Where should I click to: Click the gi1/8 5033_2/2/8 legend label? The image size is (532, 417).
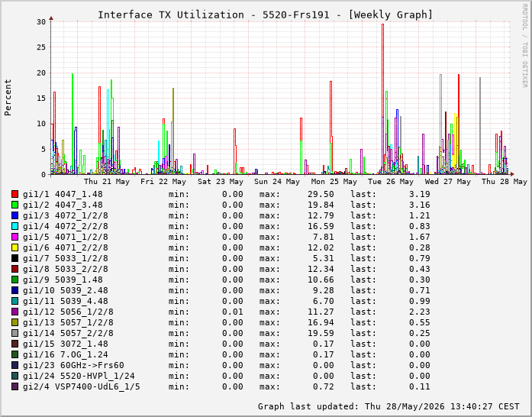66,269
